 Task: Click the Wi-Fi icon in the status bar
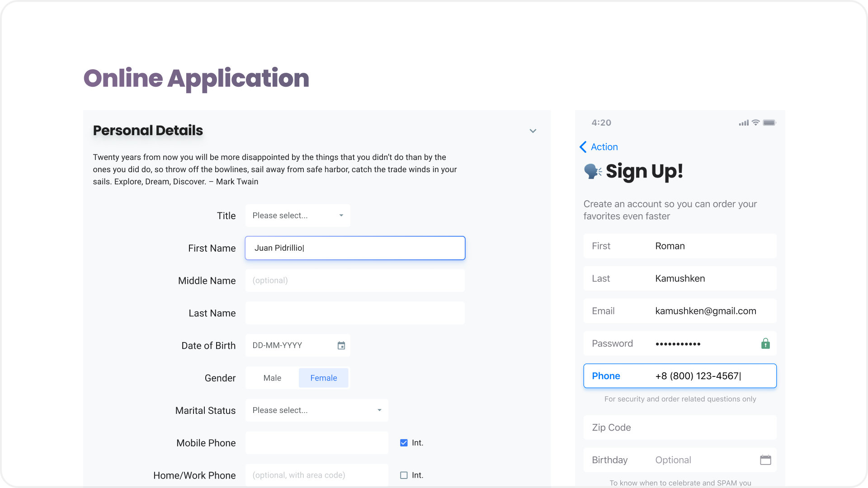[756, 122]
